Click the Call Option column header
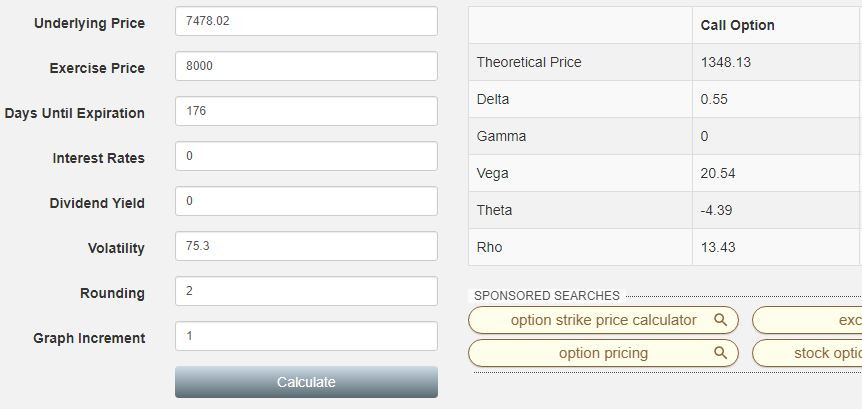862x409 pixels. 737,25
